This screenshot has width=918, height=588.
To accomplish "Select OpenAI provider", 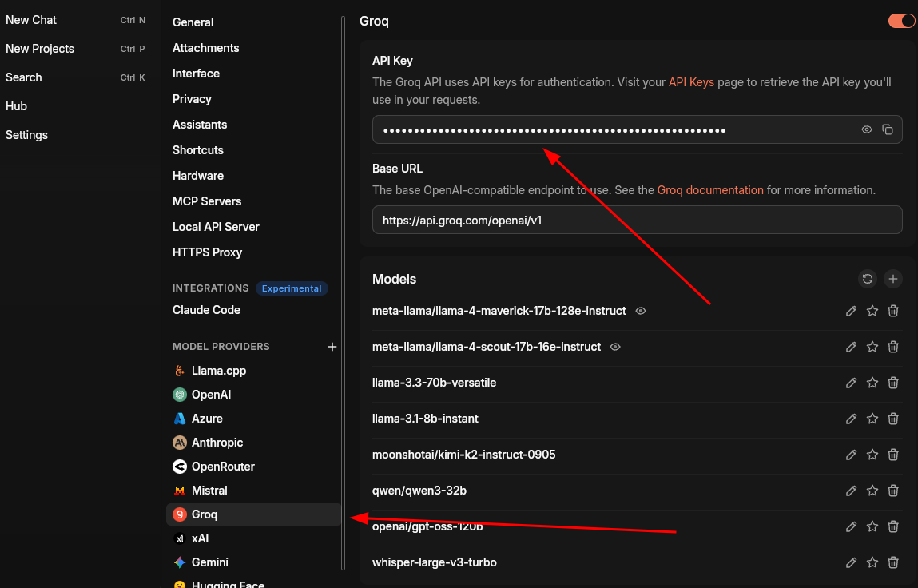I will pyautogui.click(x=253, y=395).
